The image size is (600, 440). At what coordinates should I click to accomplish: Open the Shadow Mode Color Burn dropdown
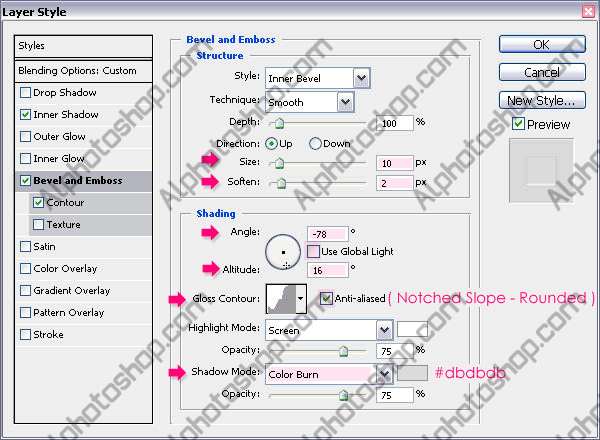[329, 374]
